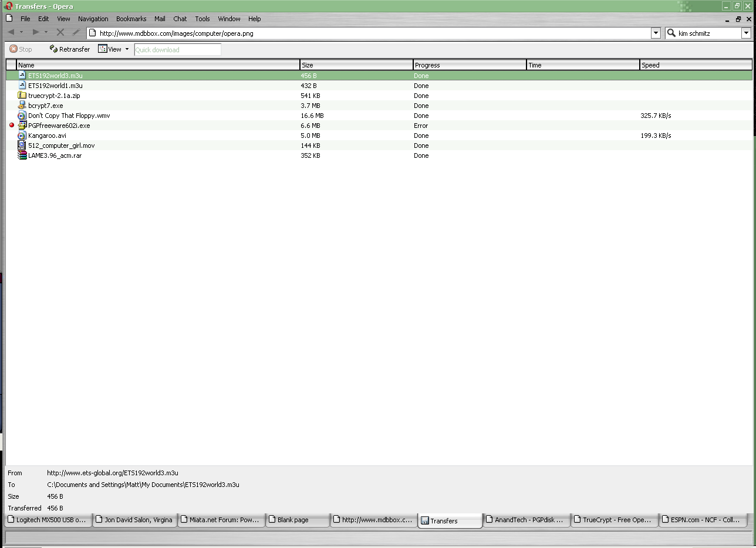
Task: Click the wand icon beside the address bar
Action: click(76, 32)
